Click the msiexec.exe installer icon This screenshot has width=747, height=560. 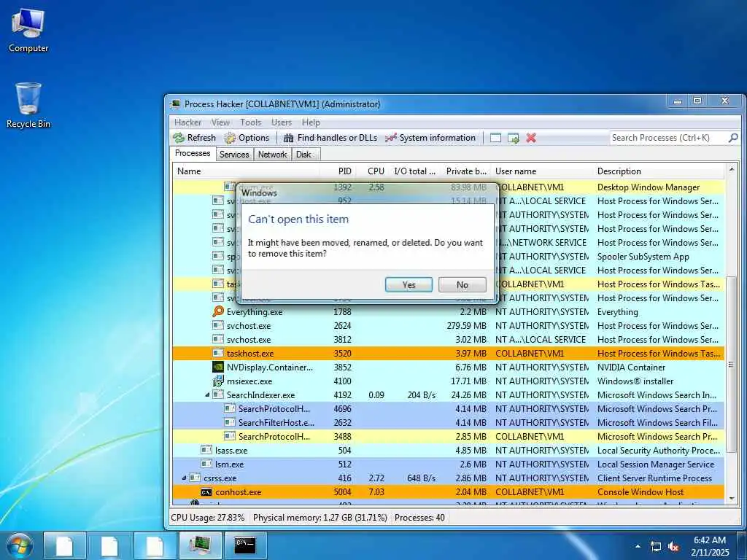coord(217,381)
